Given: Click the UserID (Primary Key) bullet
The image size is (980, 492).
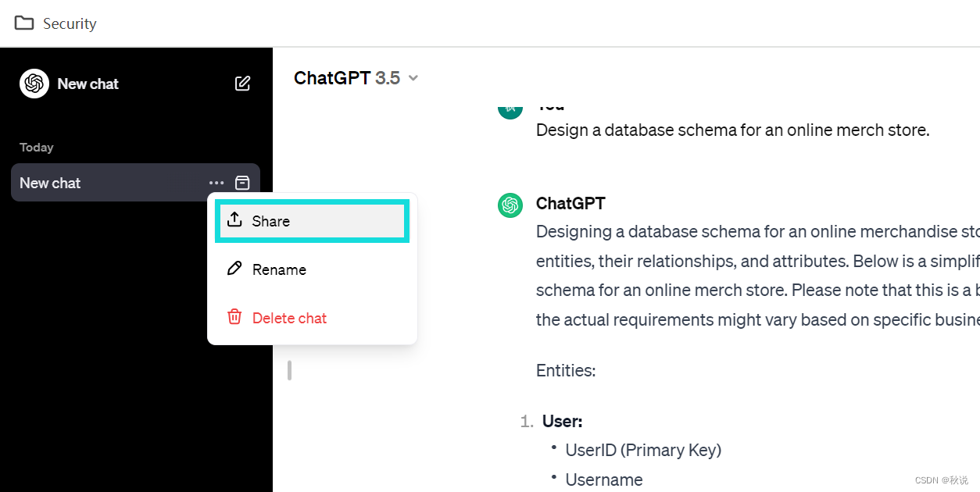Looking at the screenshot, I should [643, 450].
